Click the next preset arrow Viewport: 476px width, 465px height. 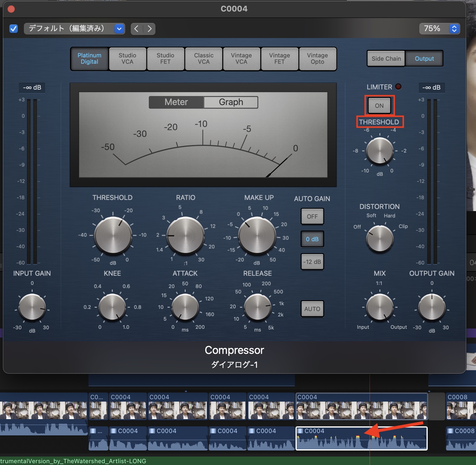[149, 29]
